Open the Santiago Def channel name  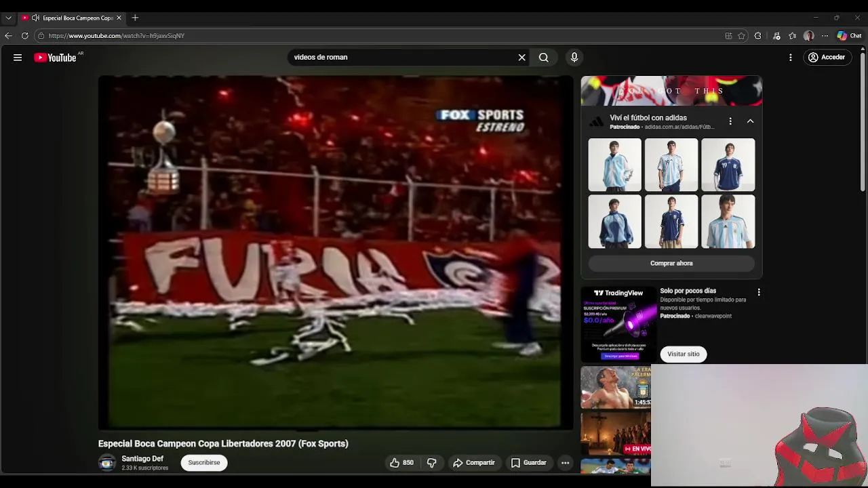coord(142,459)
